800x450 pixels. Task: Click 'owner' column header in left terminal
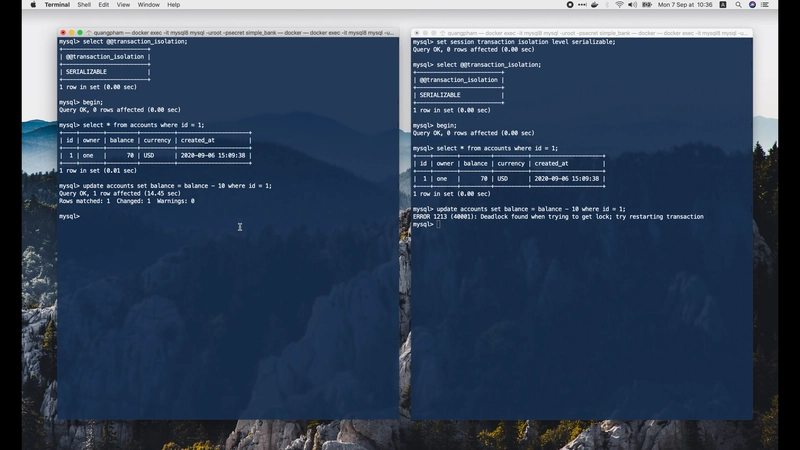click(91, 140)
